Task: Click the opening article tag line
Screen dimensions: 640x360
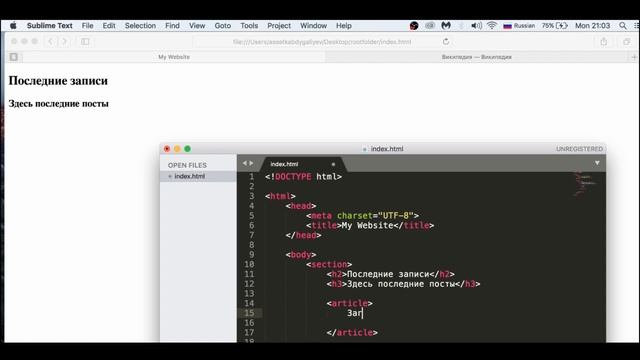Action: (349, 303)
